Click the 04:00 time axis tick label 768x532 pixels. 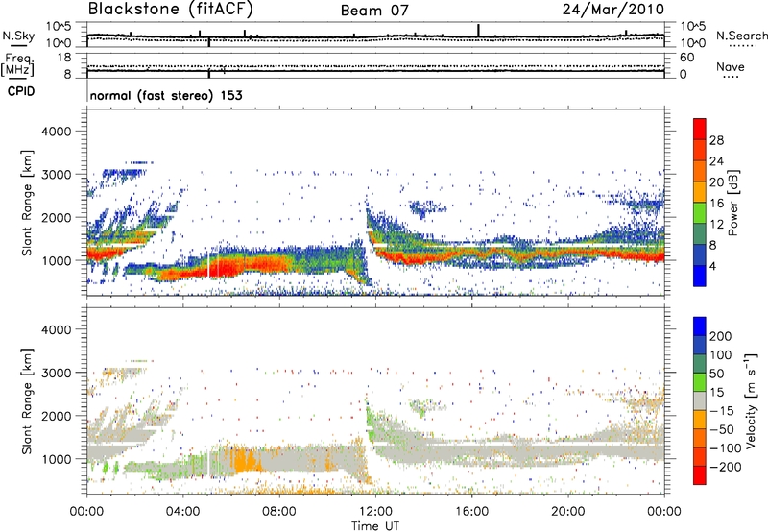(x=182, y=512)
